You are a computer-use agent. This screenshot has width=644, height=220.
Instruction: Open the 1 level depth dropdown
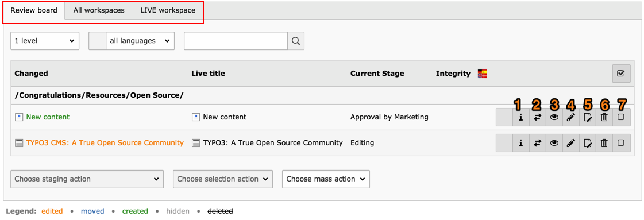click(45, 41)
